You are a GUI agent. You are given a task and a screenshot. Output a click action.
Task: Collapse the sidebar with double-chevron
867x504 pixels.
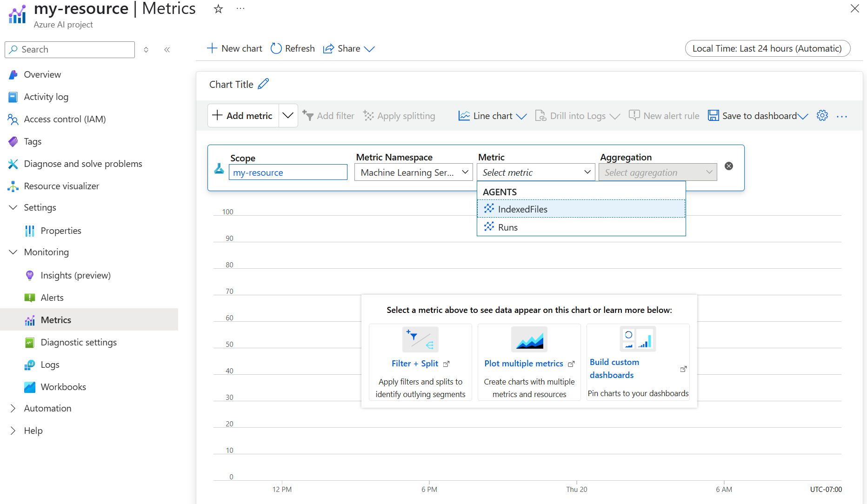click(x=167, y=49)
